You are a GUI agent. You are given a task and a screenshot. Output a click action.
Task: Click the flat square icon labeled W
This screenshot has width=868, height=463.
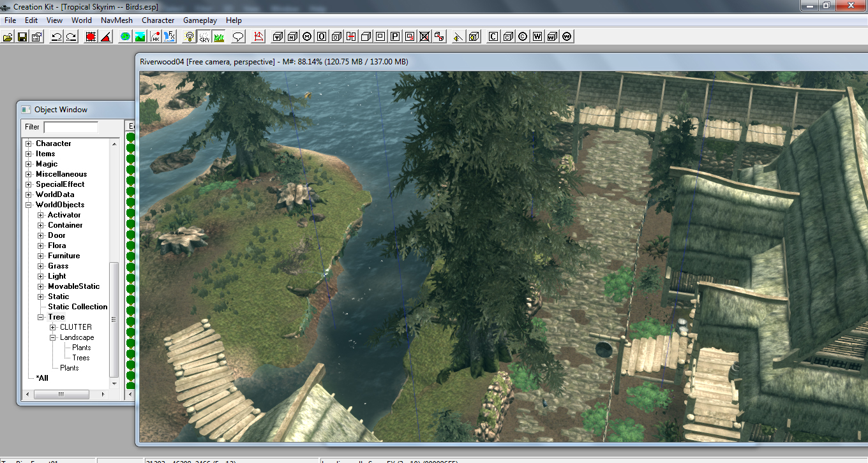(x=537, y=36)
